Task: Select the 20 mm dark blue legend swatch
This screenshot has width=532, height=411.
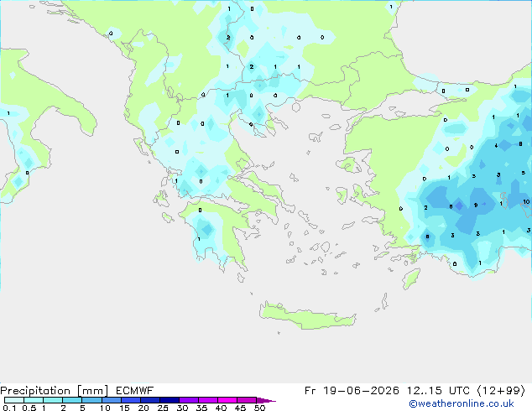Action: coord(150,400)
